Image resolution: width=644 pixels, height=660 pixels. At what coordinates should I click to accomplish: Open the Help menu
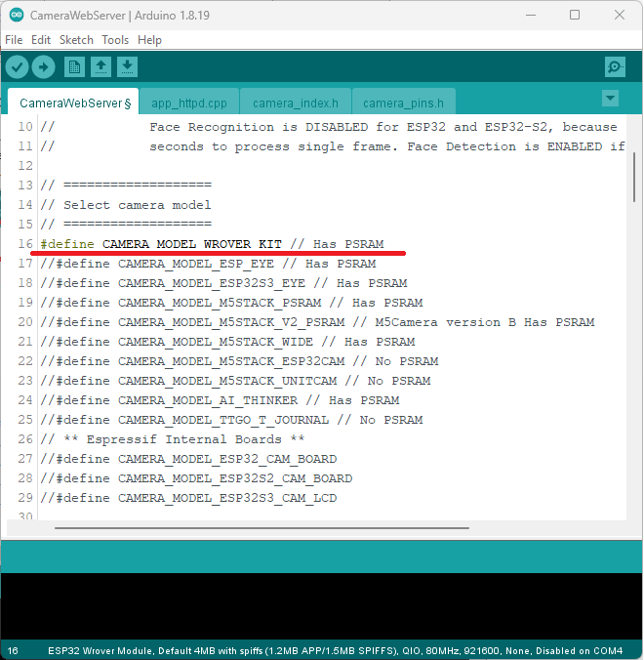(149, 40)
